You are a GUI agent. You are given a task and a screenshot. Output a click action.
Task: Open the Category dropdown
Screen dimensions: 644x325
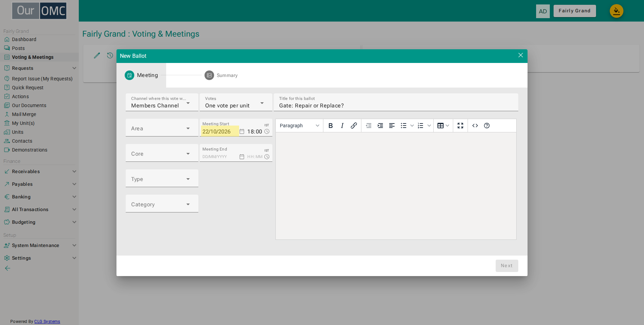point(162,204)
